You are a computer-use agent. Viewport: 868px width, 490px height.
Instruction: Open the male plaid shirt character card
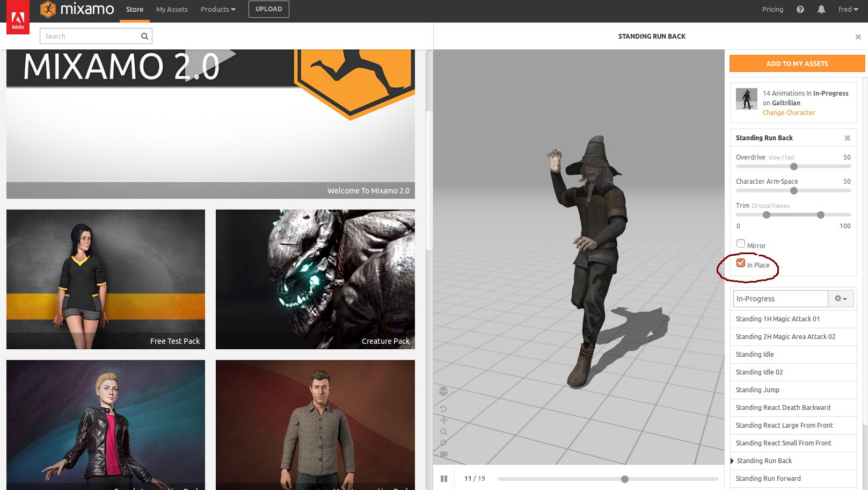[315, 425]
